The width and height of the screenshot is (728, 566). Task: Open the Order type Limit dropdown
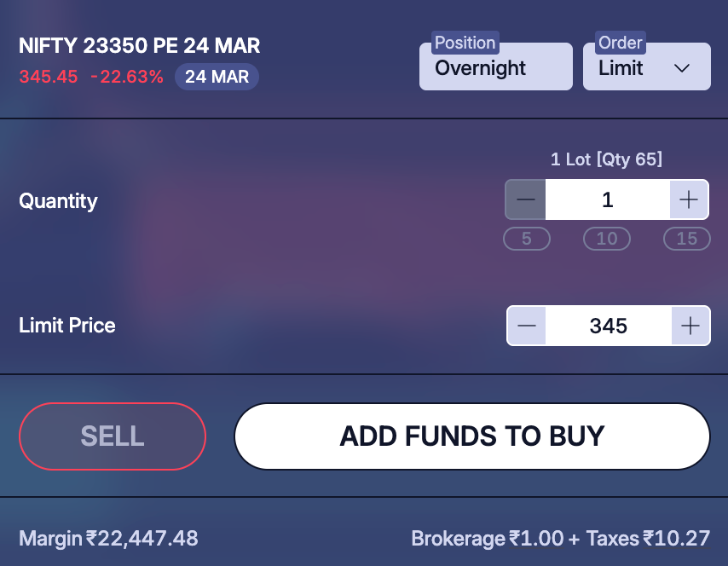(646, 67)
